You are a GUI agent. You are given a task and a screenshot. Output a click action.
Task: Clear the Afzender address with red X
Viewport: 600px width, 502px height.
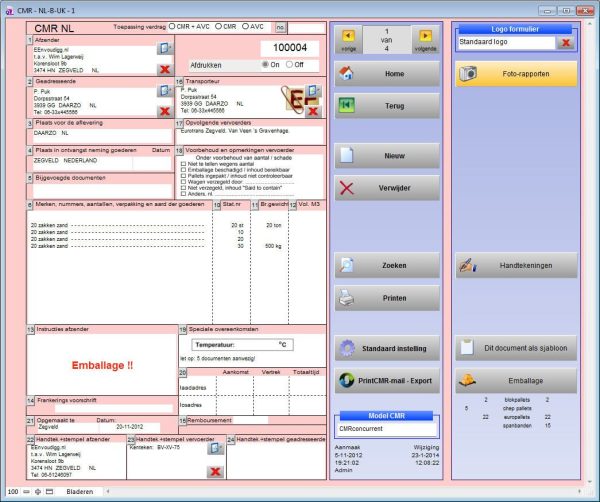pyautogui.click(x=165, y=69)
